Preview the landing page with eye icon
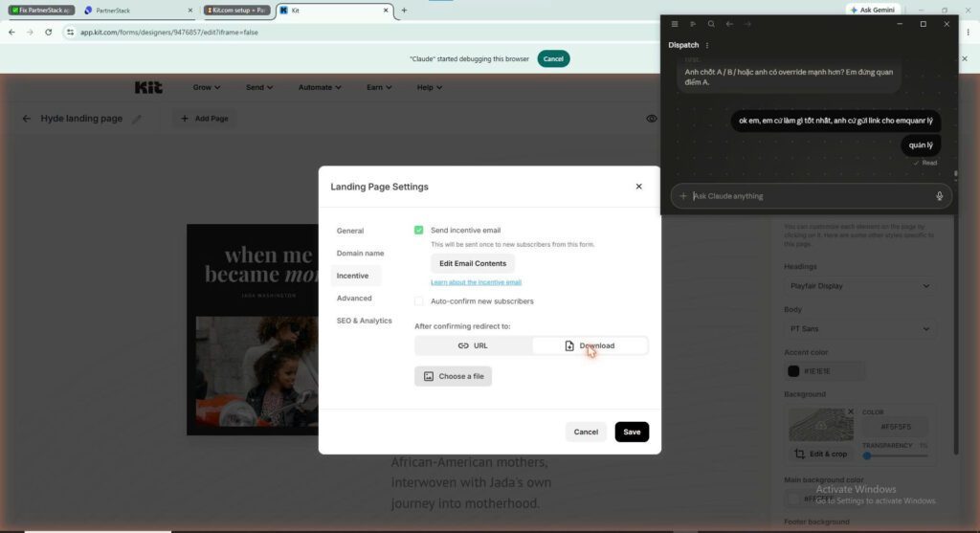Viewport: 980px width, 533px height. coord(651,118)
